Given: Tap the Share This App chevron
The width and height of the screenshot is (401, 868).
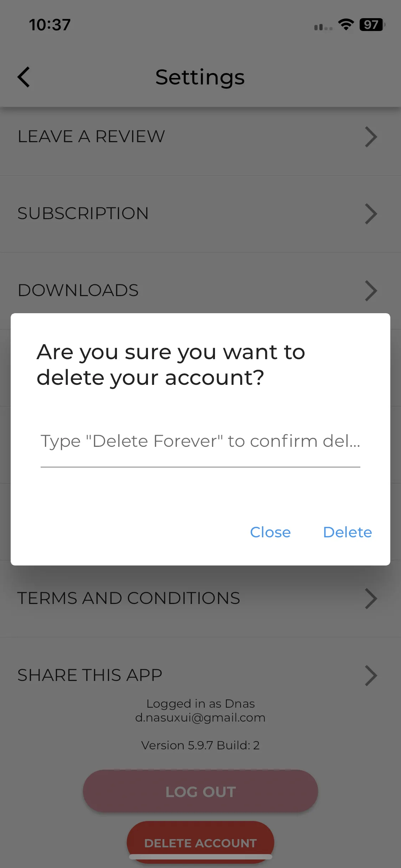Looking at the screenshot, I should [x=371, y=676].
